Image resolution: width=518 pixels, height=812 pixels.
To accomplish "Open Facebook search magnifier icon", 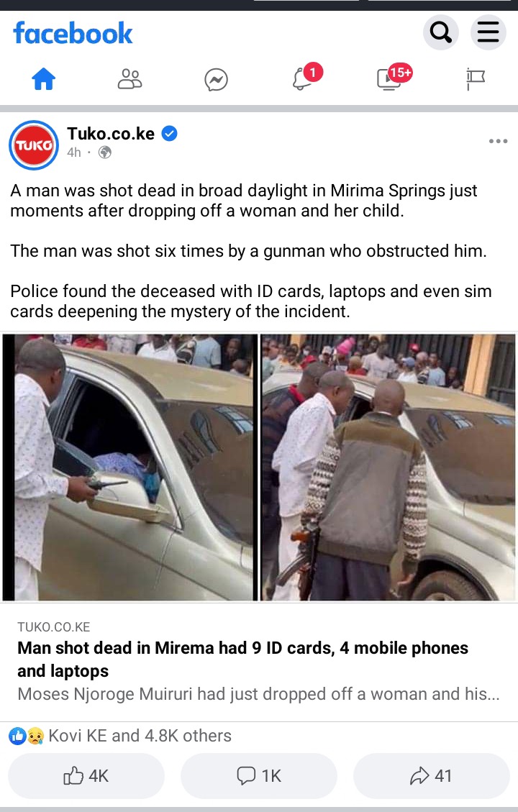I will pos(441,32).
